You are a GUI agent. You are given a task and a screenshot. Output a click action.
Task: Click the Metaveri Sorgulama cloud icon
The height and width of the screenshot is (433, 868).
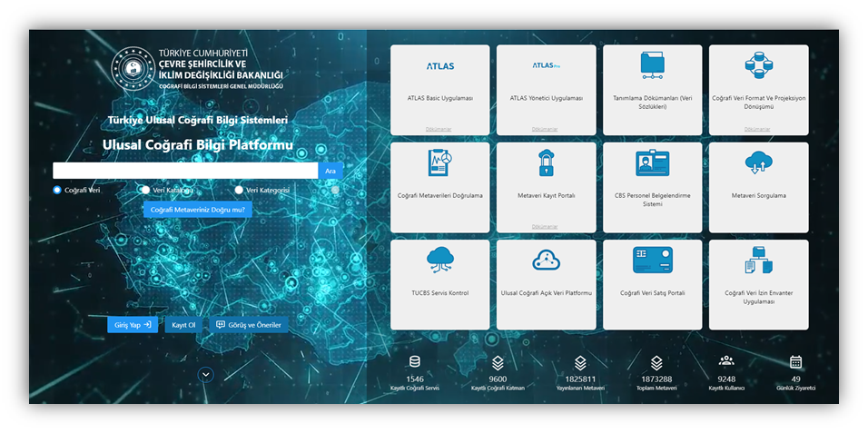[x=758, y=162]
